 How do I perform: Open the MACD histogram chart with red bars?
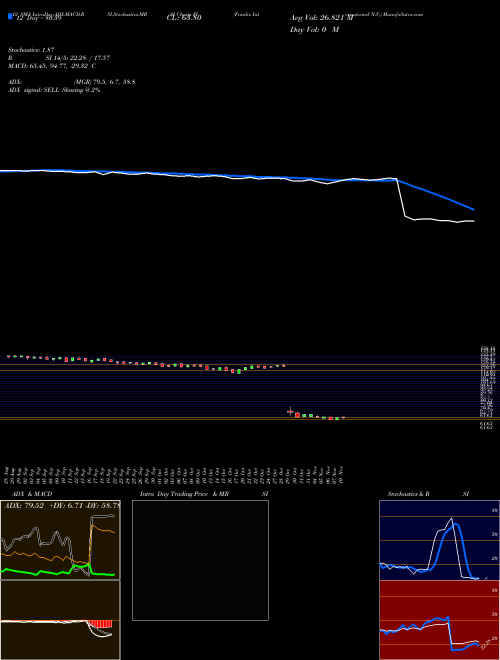(60, 620)
